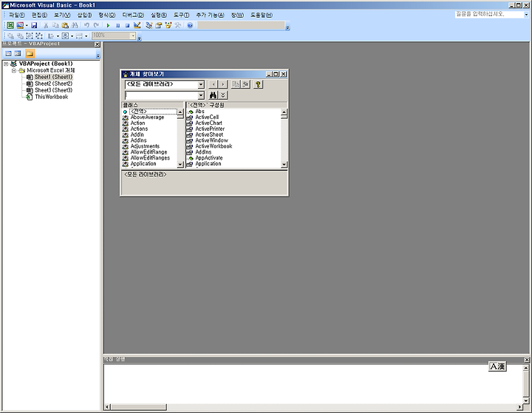Screen dimensions: 532x413
Task: Open the 도구 menu
Action: click(182, 15)
